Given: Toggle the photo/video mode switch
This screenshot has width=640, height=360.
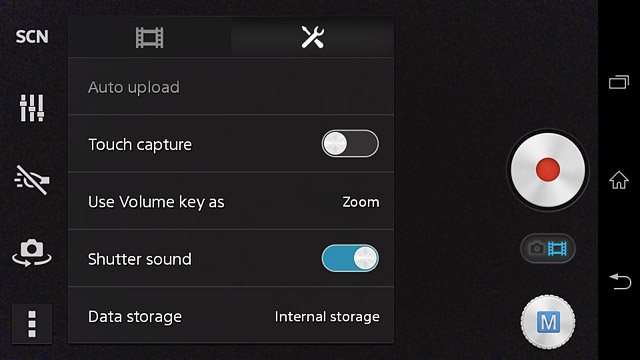Looking at the screenshot, I should tap(548, 249).
